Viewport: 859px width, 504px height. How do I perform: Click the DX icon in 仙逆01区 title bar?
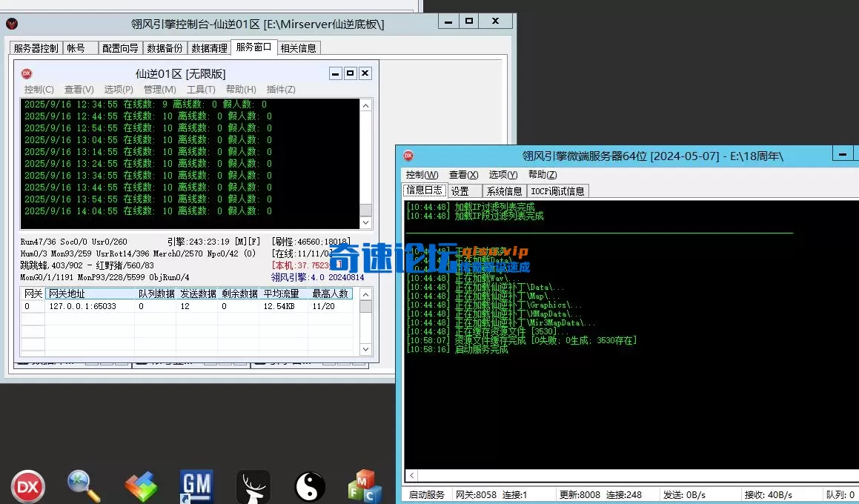pyautogui.click(x=27, y=73)
